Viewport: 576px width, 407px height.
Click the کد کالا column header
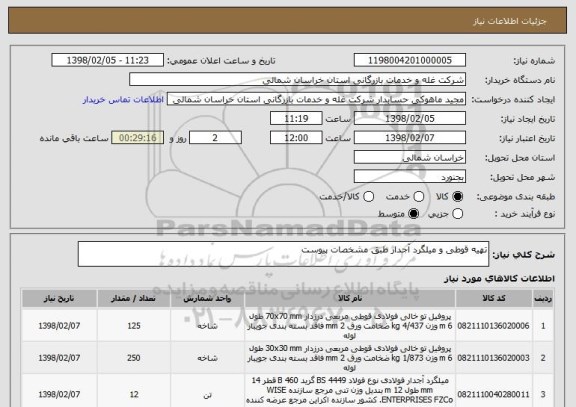click(494, 298)
